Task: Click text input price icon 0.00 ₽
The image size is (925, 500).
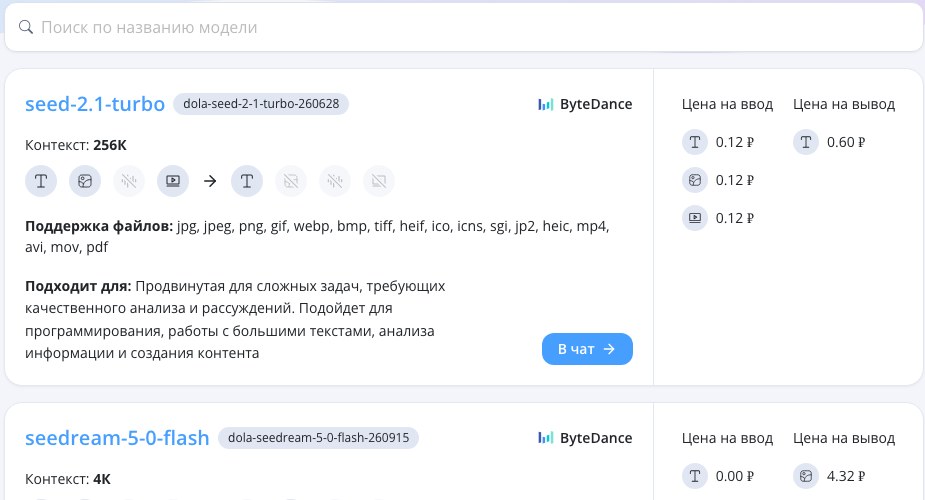Action: 695,476
